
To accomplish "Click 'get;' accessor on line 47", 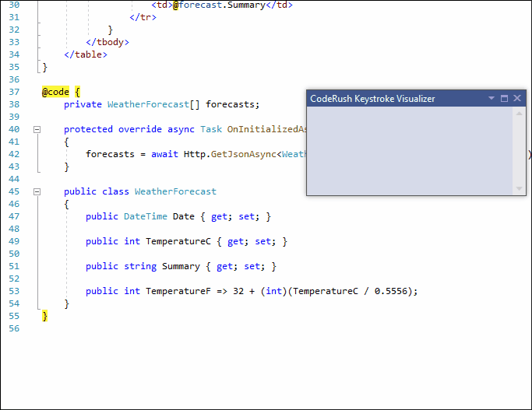I will click(x=222, y=216).
